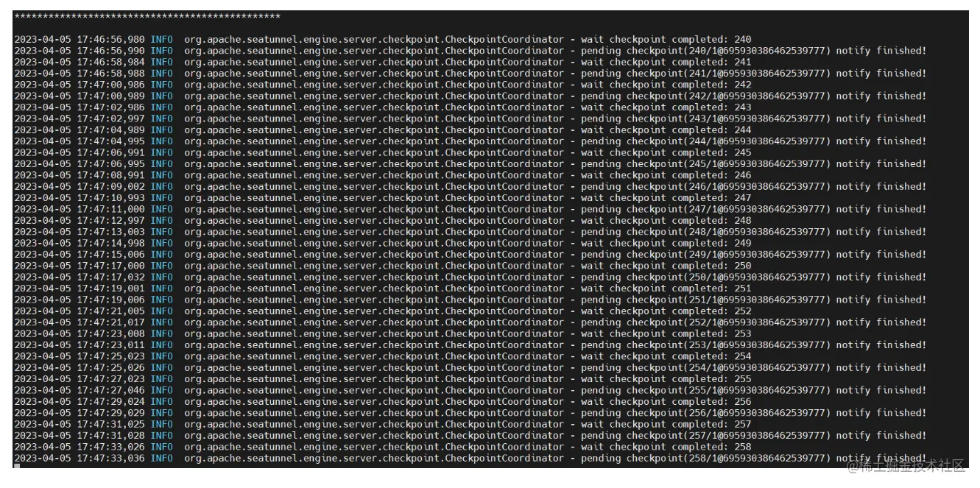Click the 'wait checkpoint completed: 258' text
980x488 pixels.
(x=666, y=448)
